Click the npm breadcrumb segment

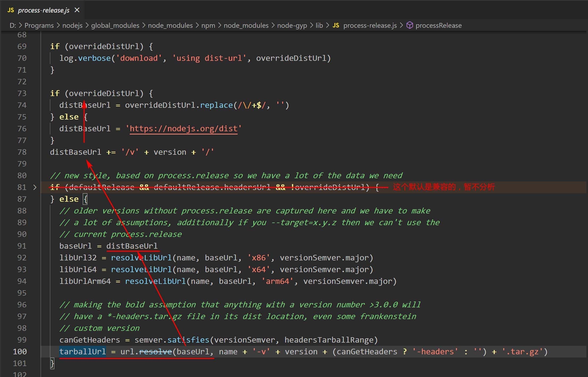208,25
